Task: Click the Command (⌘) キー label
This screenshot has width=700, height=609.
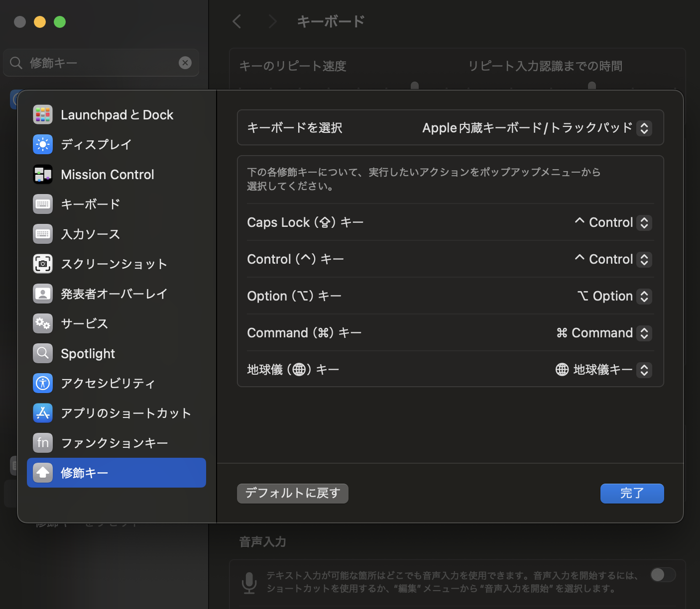Action: tap(304, 333)
